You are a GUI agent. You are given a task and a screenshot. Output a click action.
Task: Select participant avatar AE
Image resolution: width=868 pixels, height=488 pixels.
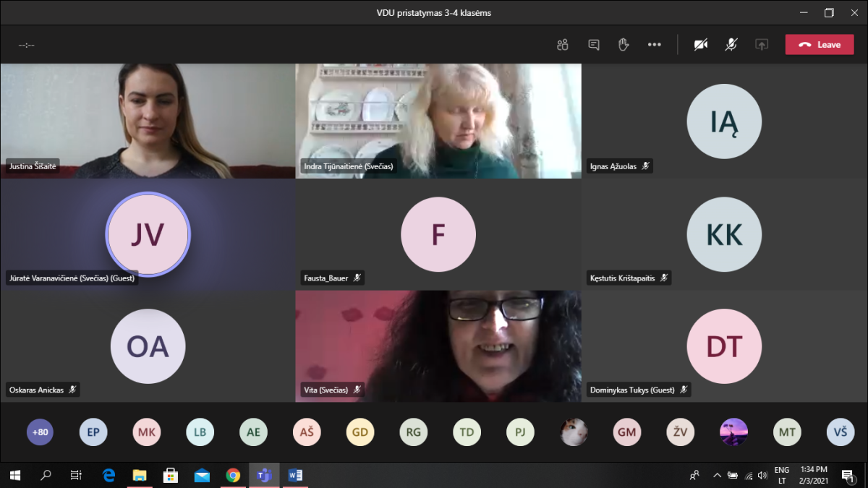[x=253, y=432]
